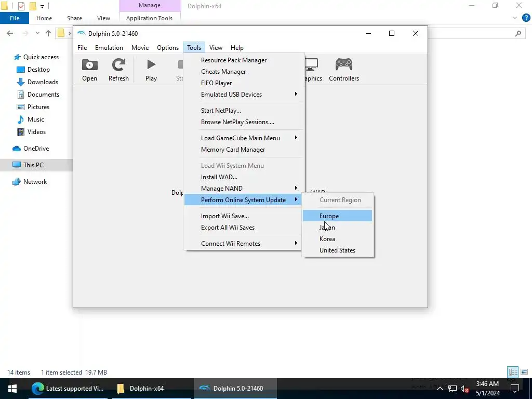Open the Windows Start menu
This screenshot has height=399, width=532.
[12, 389]
